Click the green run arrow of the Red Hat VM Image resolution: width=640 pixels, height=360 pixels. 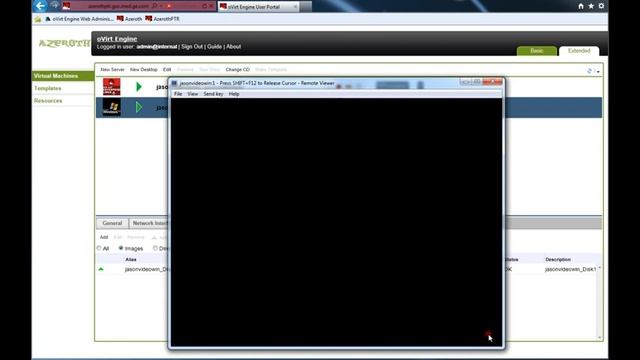tap(139, 87)
